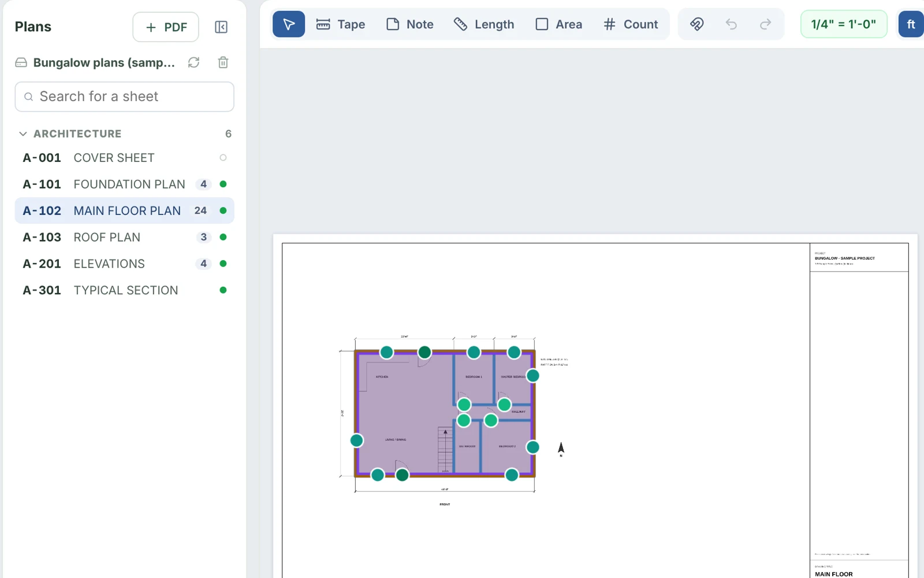Click the 24 count badge on MAIN FLOOR PLAN
The image size is (924, 578).
point(200,211)
